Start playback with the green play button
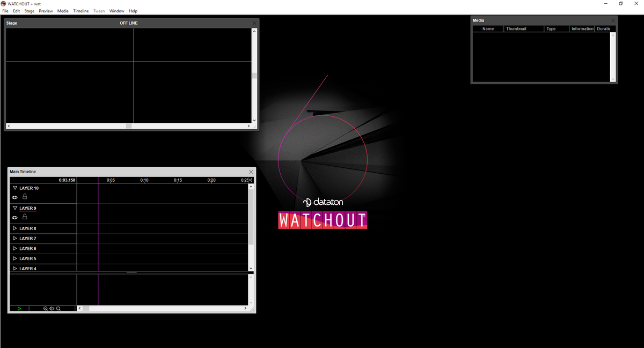Screen dimensions: 644x348 tap(19, 308)
